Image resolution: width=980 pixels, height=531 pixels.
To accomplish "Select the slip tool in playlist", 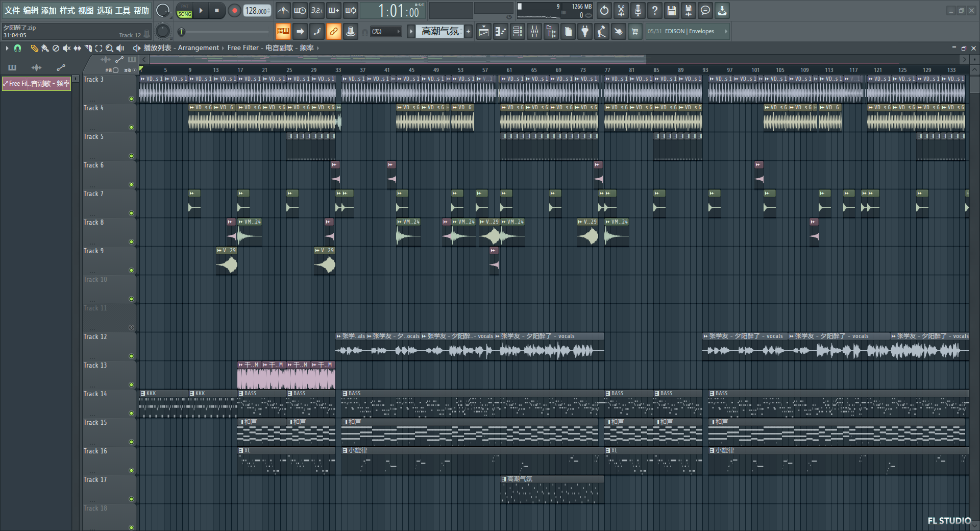I will click(x=77, y=48).
